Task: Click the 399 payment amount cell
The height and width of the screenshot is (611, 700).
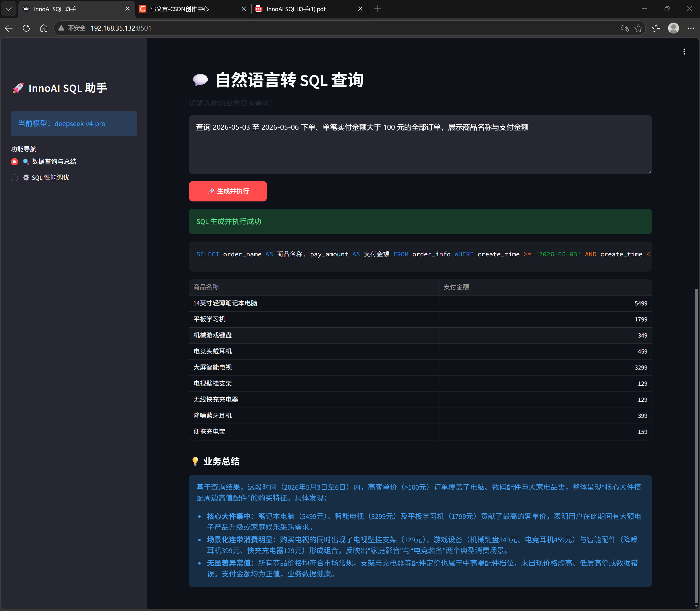Action: [x=546, y=415]
